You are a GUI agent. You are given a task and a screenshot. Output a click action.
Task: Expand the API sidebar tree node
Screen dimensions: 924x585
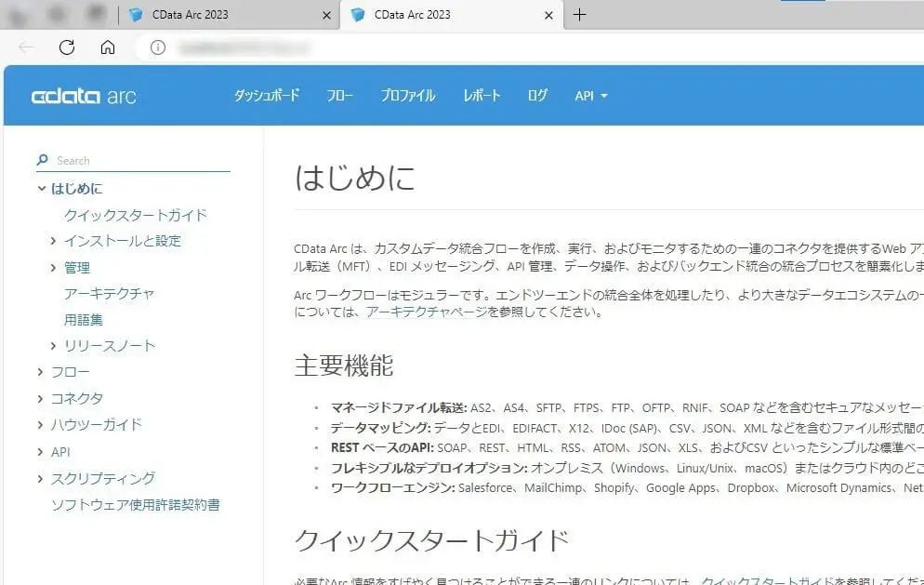click(x=40, y=452)
